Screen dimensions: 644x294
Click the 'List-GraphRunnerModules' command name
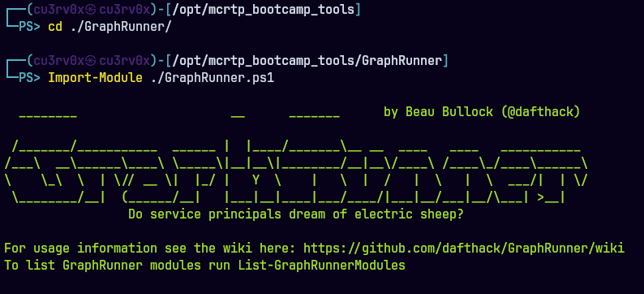pos(321,266)
